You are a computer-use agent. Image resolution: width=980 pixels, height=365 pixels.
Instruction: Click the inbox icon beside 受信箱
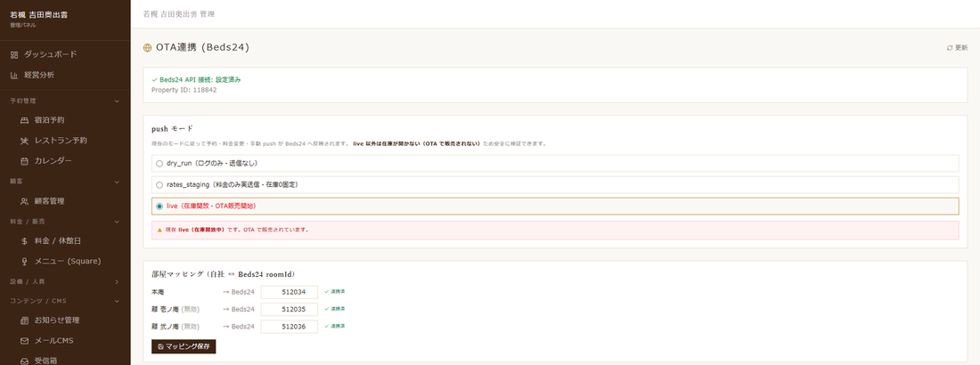[24, 361]
